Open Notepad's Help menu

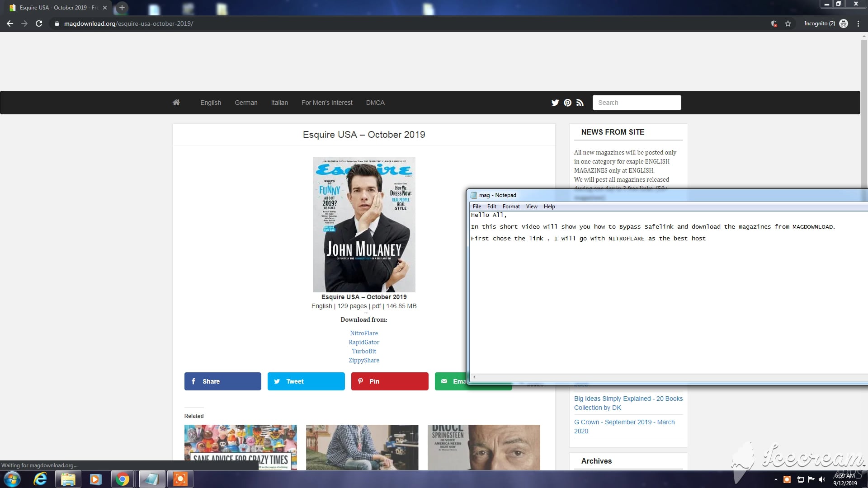pos(549,206)
